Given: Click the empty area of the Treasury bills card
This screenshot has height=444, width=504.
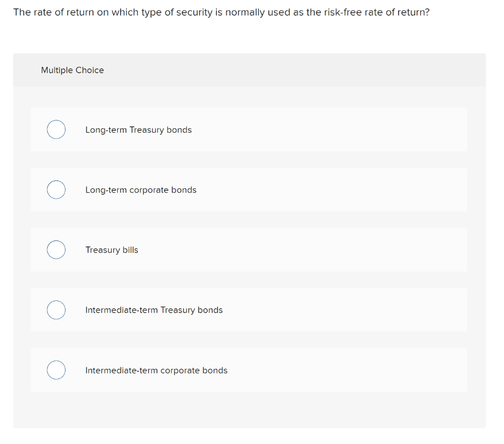Looking at the screenshot, I should 302,250.
